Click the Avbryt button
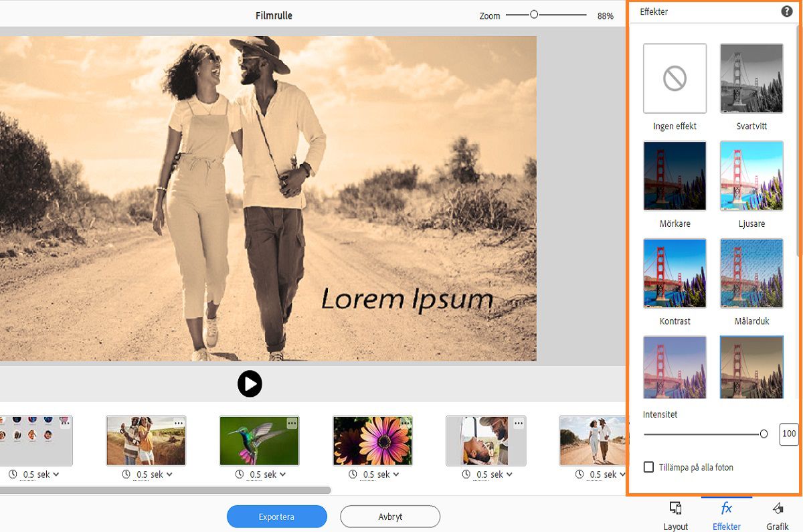The width and height of the screenshot is (803, 532). pos(390,517)
